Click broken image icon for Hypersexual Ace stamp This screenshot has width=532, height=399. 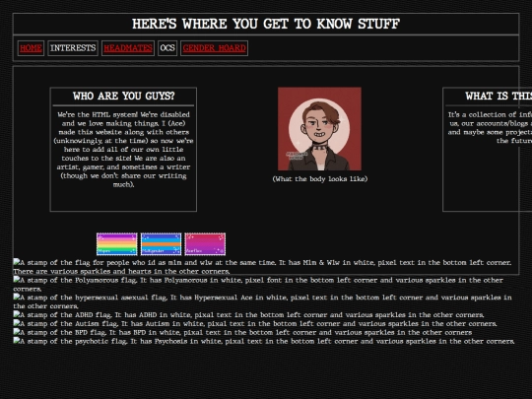pos(17,297)
